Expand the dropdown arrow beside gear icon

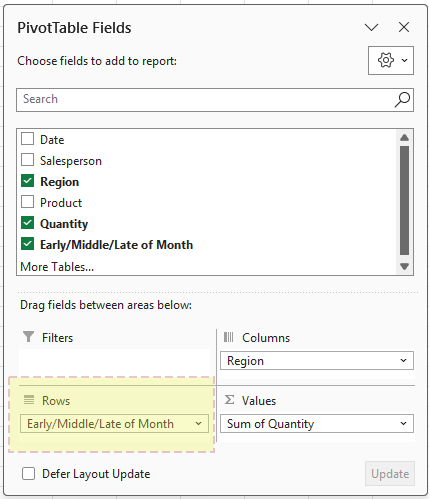pos(404,60)
